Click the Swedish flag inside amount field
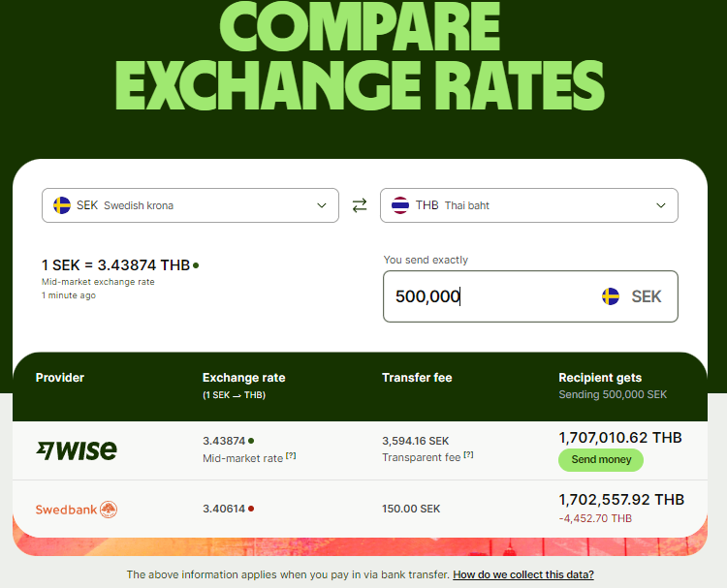Viewport: 727px width, 588px height. coord(611,296)
